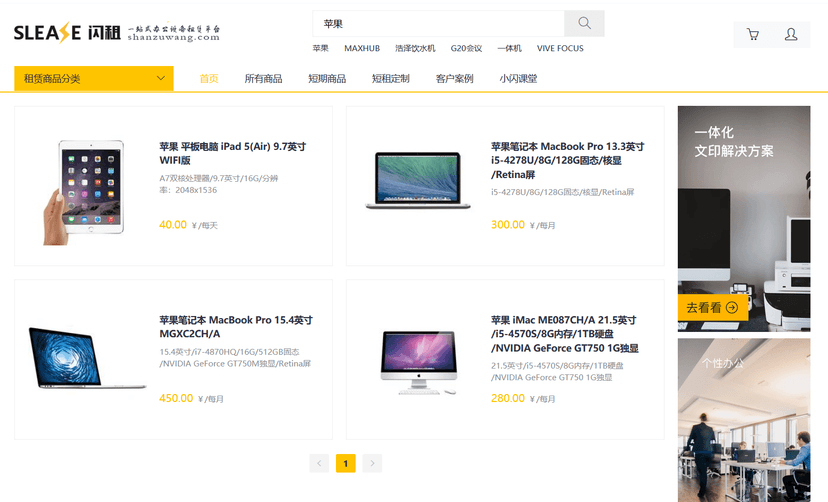Click the i5-4278U/8G/128G固态 gray spec line
The height and width of the screenshot is (502, 828).
(x=562, y=192)
